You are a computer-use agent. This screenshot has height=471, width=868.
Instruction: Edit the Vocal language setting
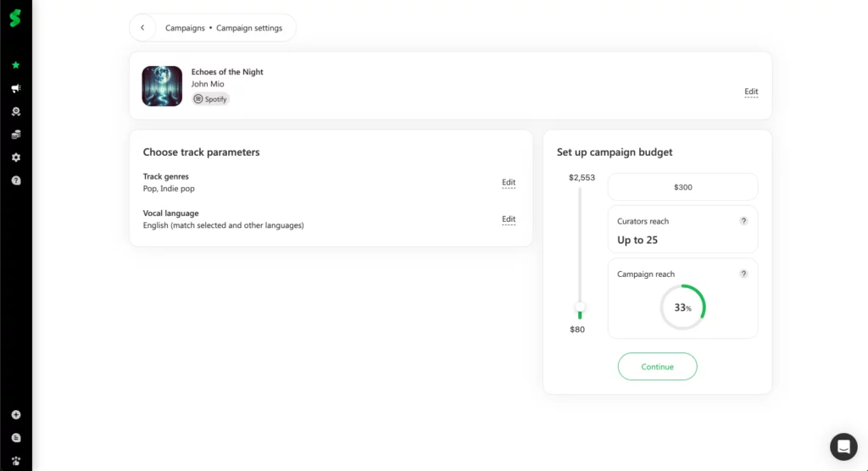click(x=509, y=219)
